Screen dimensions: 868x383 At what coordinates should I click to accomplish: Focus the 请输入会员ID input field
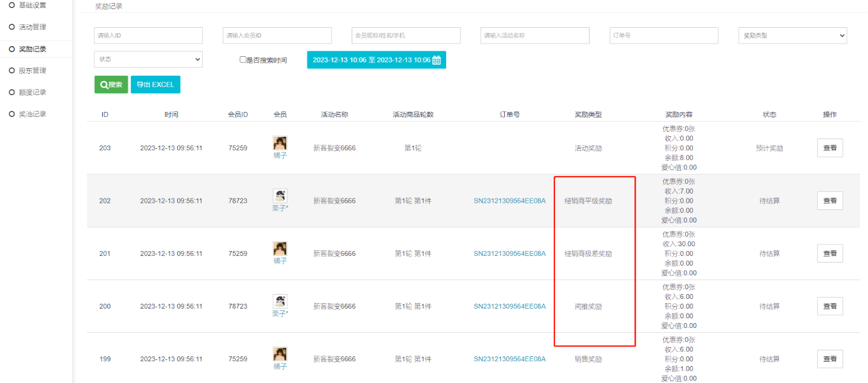(x=277, y=36)
